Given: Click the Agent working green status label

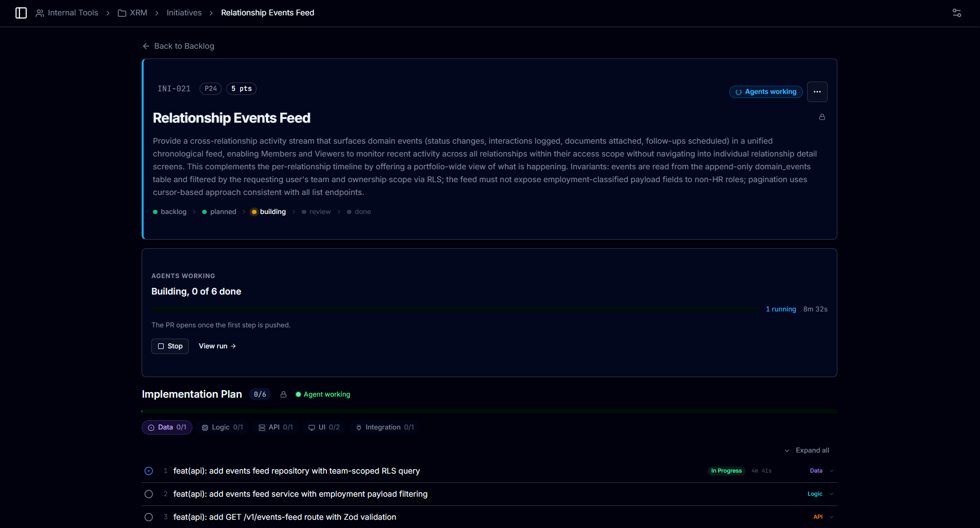Looking at the screenshot, I should point(323,395).
